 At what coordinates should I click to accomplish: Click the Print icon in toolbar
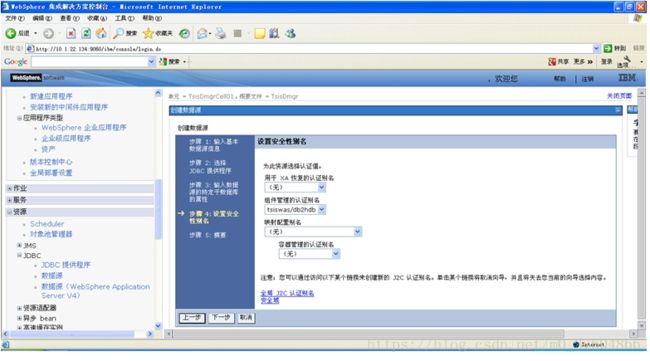point(221,33)
